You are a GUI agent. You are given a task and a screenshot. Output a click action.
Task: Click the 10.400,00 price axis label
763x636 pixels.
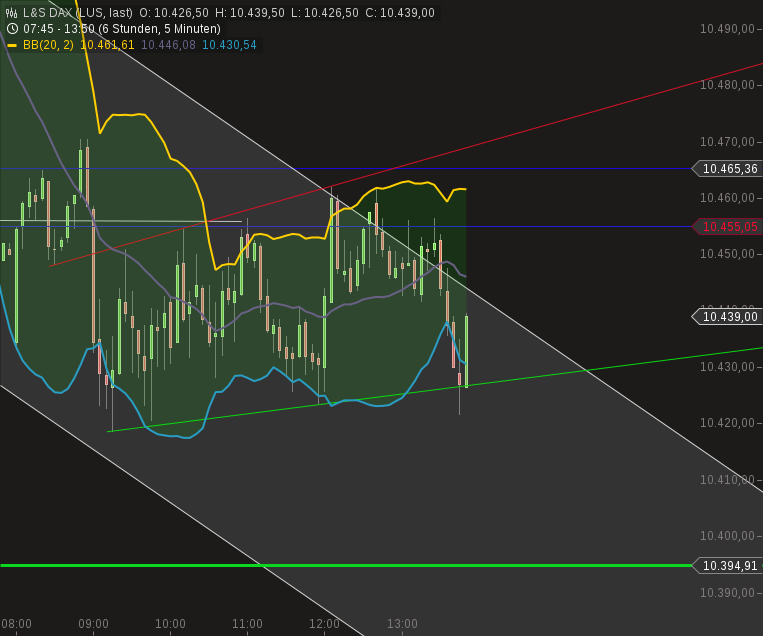(x=727, y=536)
